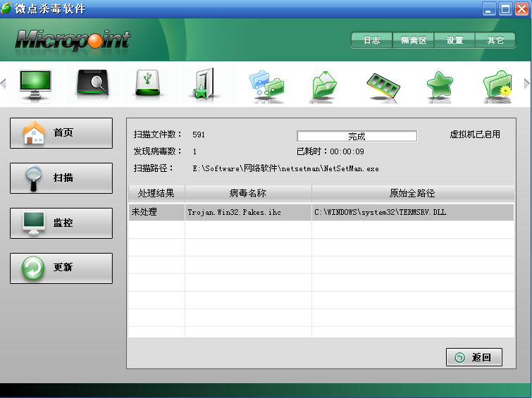Viewport: 532px width, 398px height.
Task: Open the 日志 log tab
Action: pos(372,40)
